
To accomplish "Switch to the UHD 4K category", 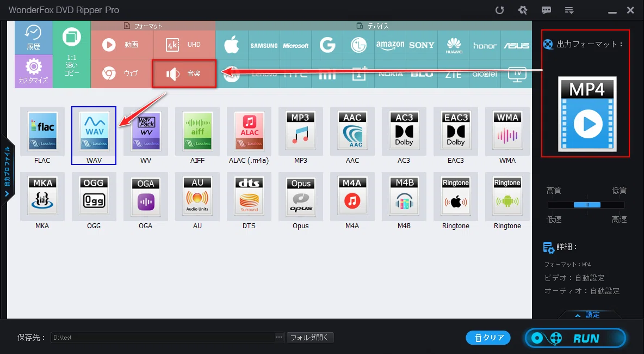I will pyautogui.click(x=185, y=45).
